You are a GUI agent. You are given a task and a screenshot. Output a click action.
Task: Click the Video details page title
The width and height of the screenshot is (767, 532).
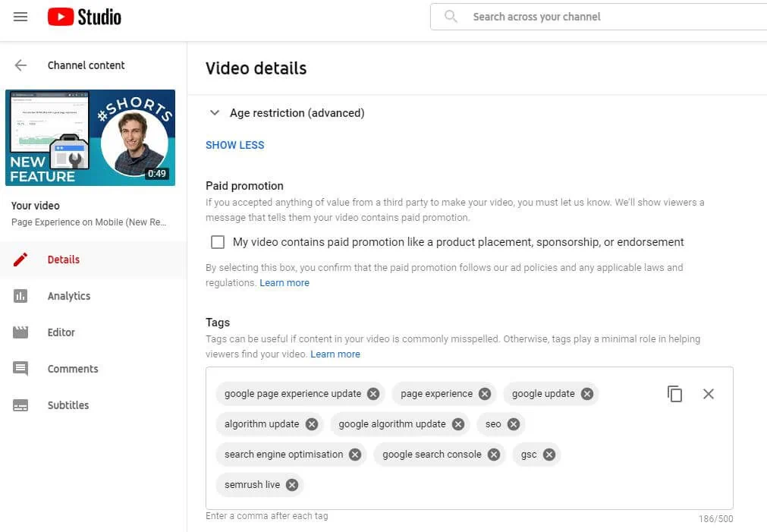pos(256,68)
